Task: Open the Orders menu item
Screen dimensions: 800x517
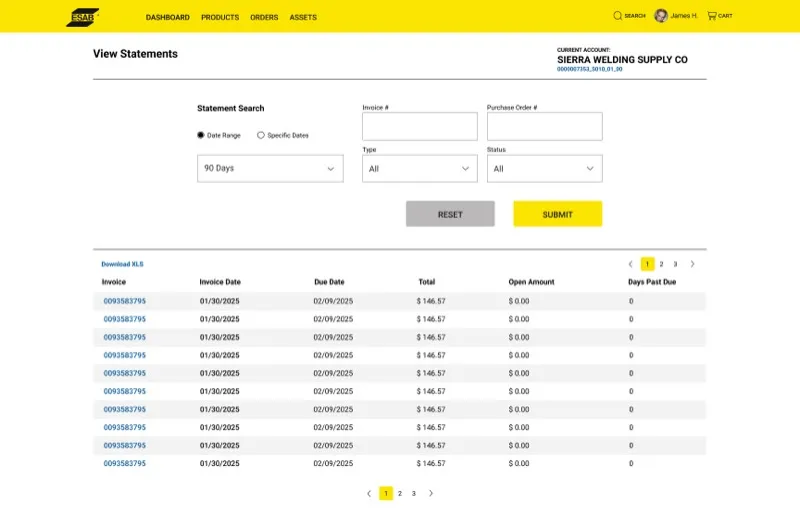Action: pos(264,17)
